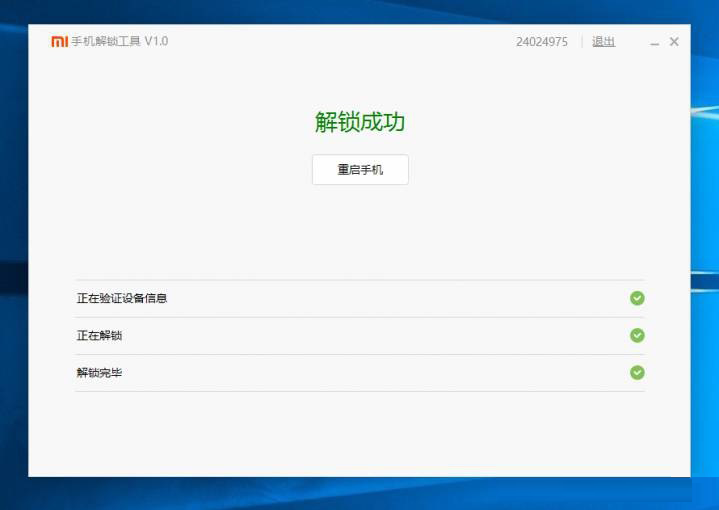Click the separator line above 正在验证设备信息

(360, 280)
